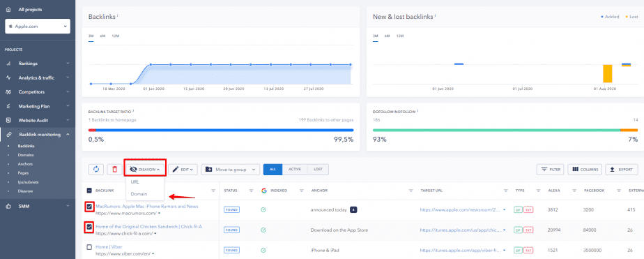Show info for Backlinks chart title
644x259 pixels.
click(x=118, y=15)
